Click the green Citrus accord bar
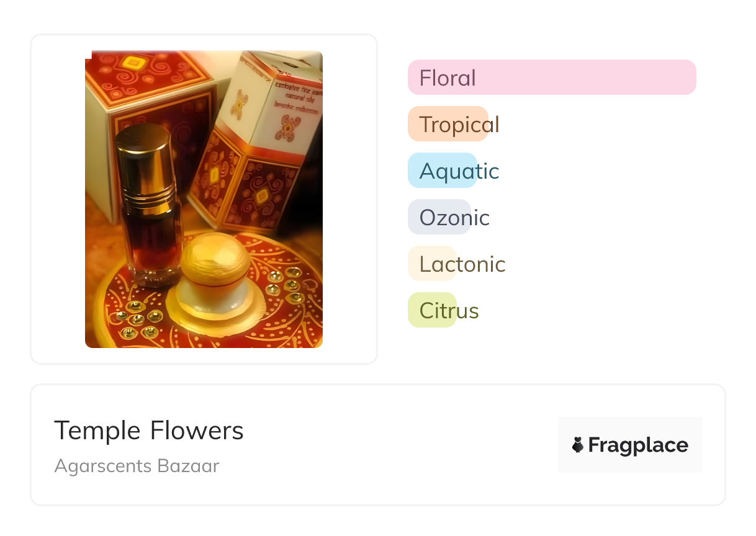 [x=432, y=310]
